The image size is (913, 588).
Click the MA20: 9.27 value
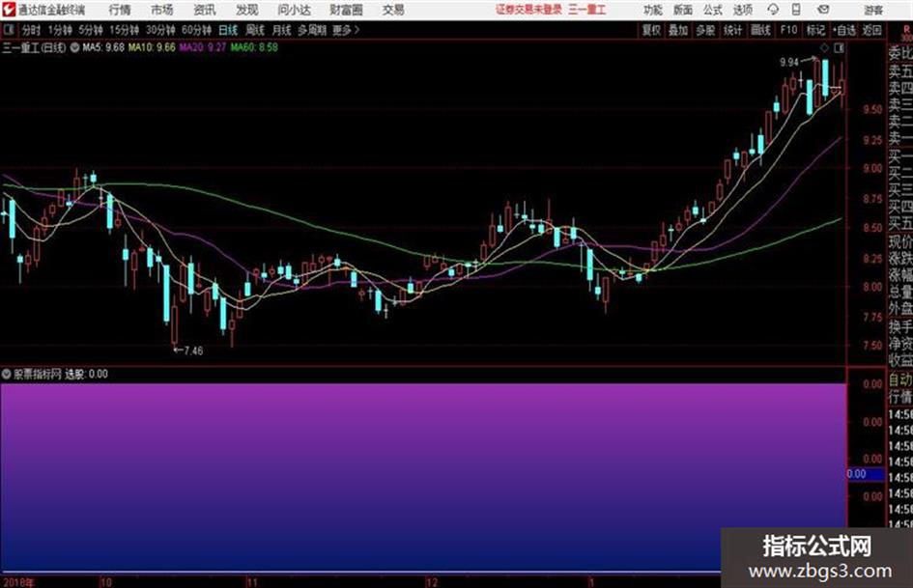tap(203, 47)
